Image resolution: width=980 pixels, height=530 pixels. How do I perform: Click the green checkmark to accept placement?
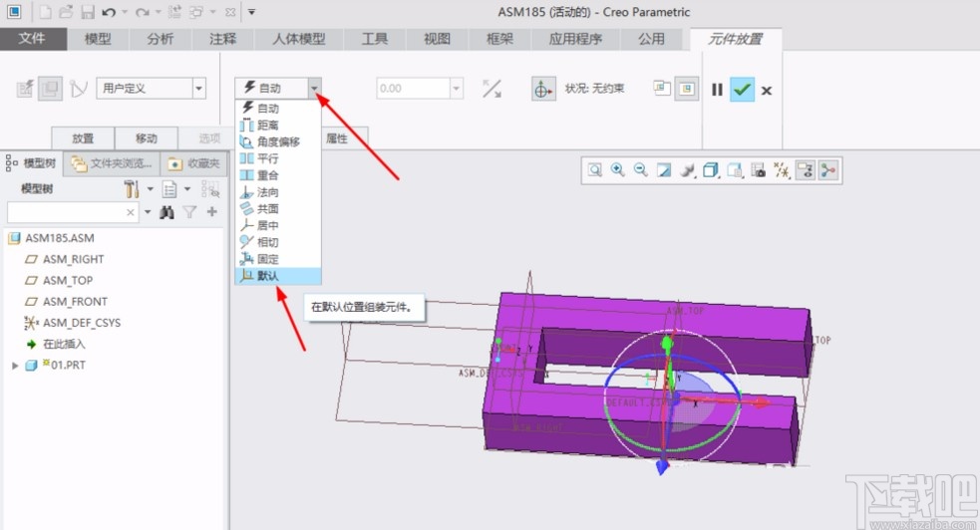pyautogui.click(x=742, y=90)
